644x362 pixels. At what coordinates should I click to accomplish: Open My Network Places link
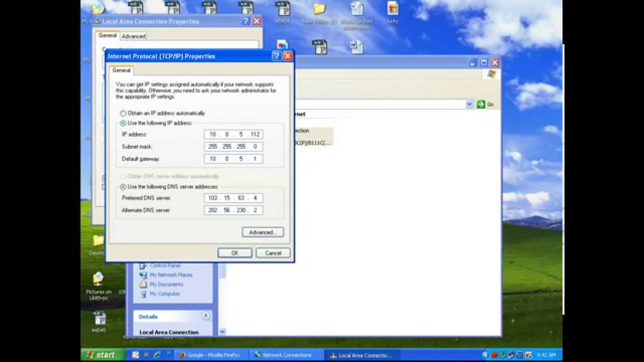(171, 275)
